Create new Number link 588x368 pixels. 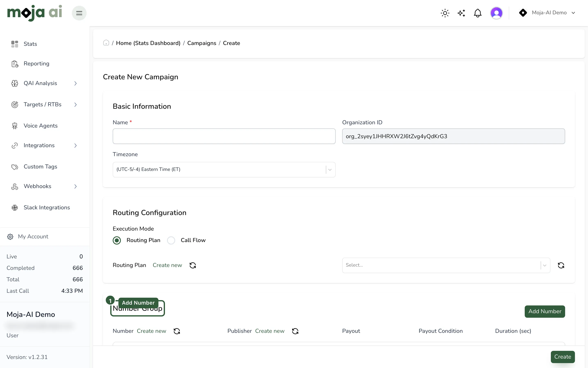coord(151,331)
